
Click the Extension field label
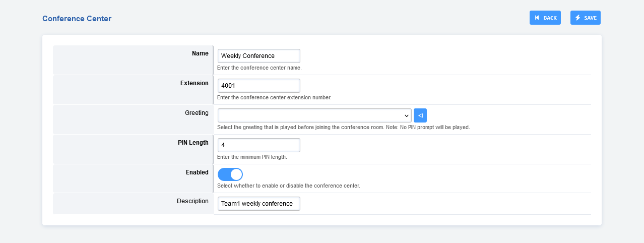[194, 83]
